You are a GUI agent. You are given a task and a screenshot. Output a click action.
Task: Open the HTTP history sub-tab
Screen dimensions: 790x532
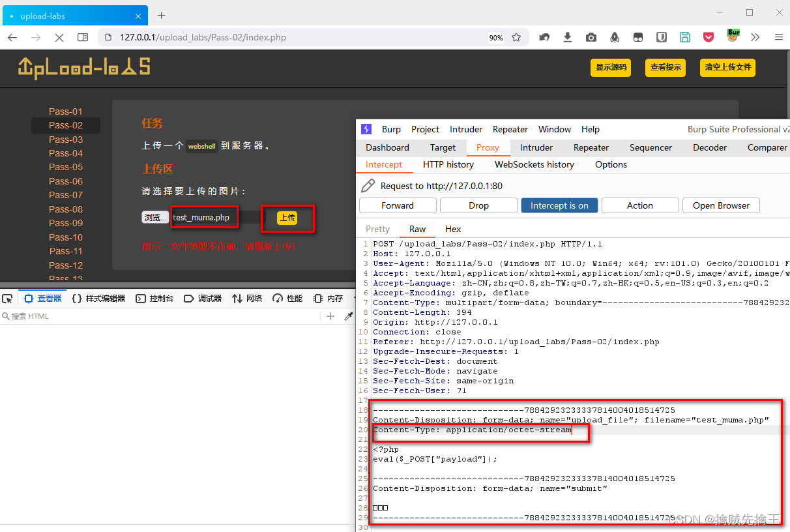448,164
